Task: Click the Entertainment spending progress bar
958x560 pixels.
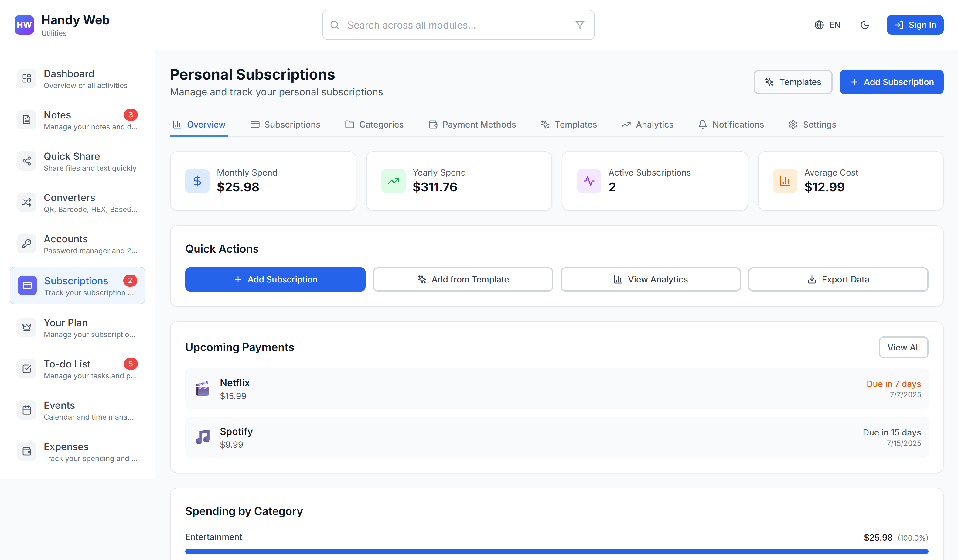Action: click(x=557, y=551)
